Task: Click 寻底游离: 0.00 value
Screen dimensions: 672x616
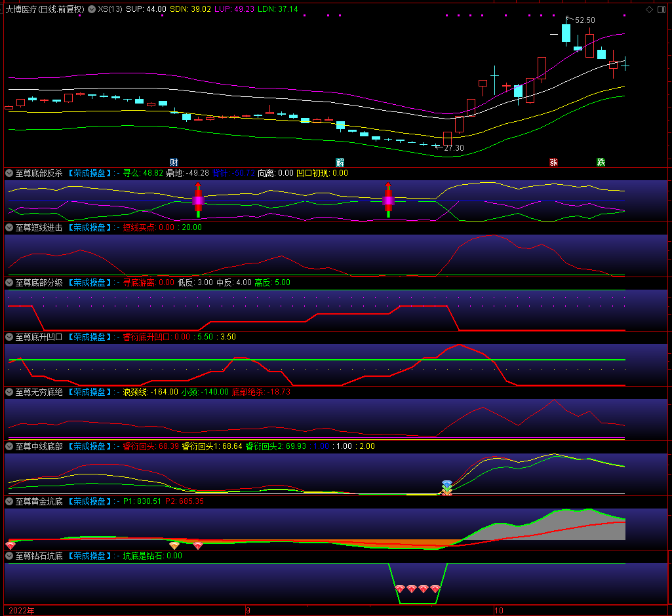Action: (x=149, y=282)
